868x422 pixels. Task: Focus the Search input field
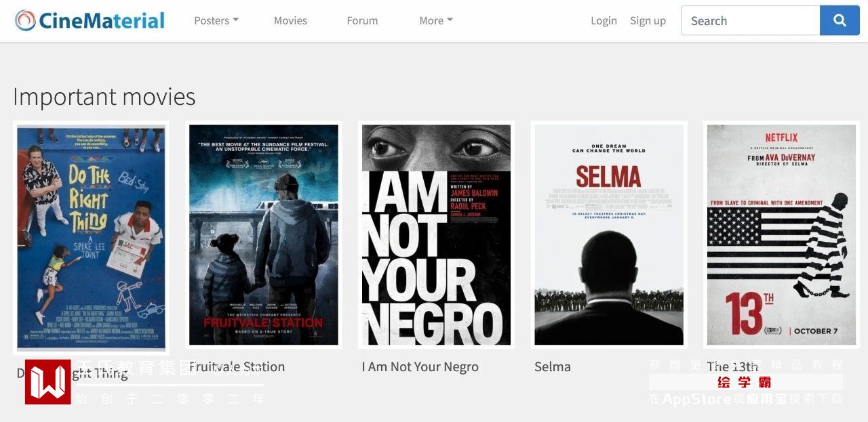pyautogui.click(x=750, y=20)
